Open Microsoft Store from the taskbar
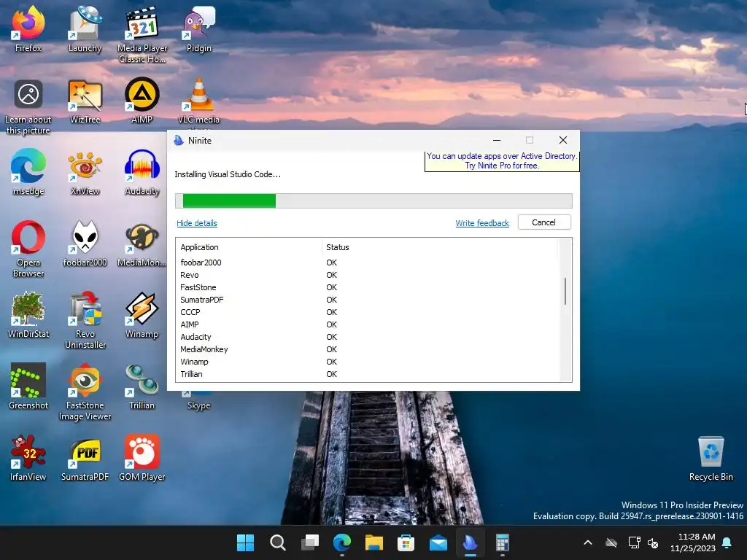The height and width of the screenshot is (560, 747). click(x=406, y=542)
